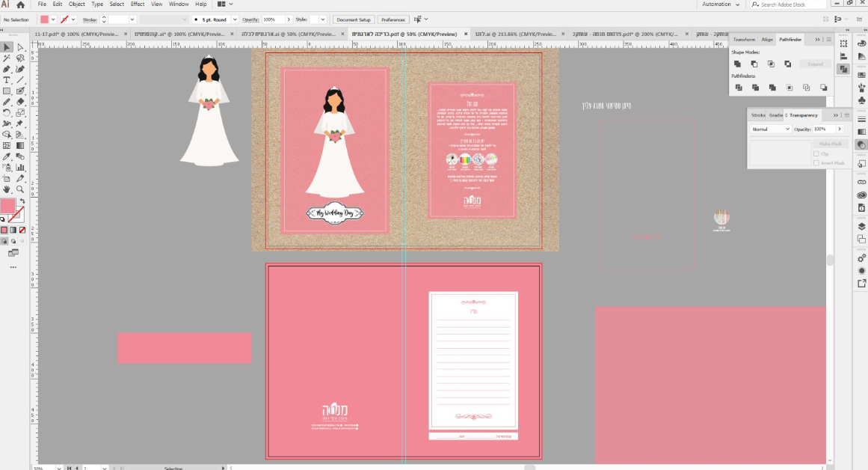
Task: Open the Effect menu
Action: [x=138, y=4]
